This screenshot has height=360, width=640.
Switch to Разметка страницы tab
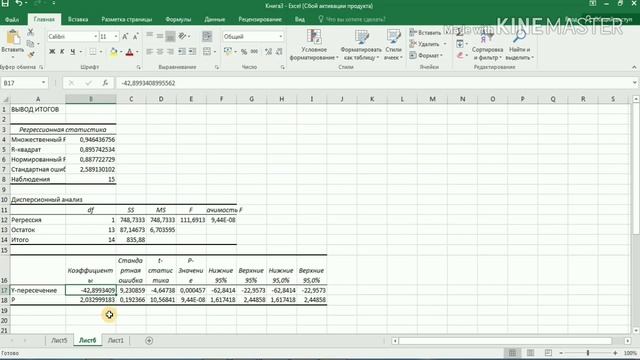127,19
